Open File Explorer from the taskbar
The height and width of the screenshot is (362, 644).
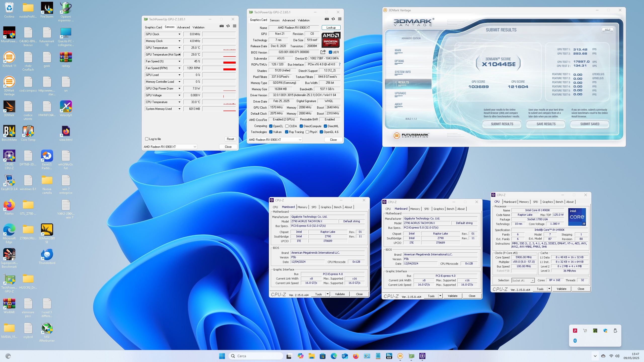pos(312,356)
